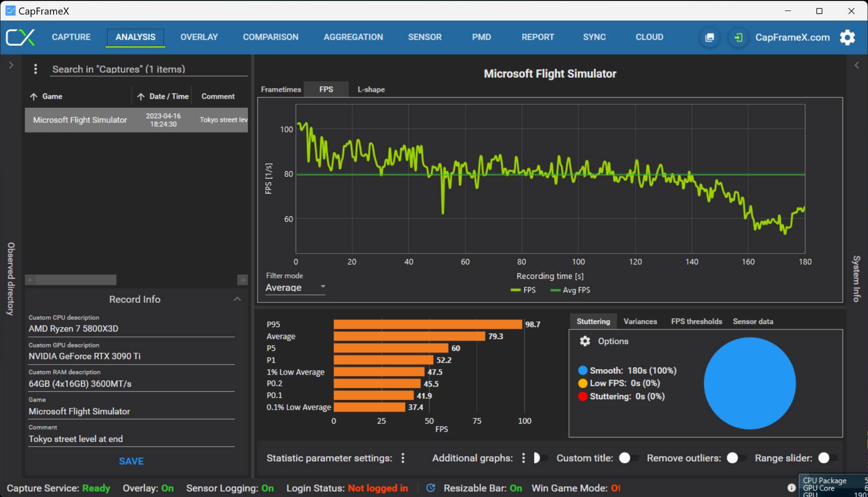
Task: Open the CLOUD tab
Action: pyautogui.click(x=649, y=37)
